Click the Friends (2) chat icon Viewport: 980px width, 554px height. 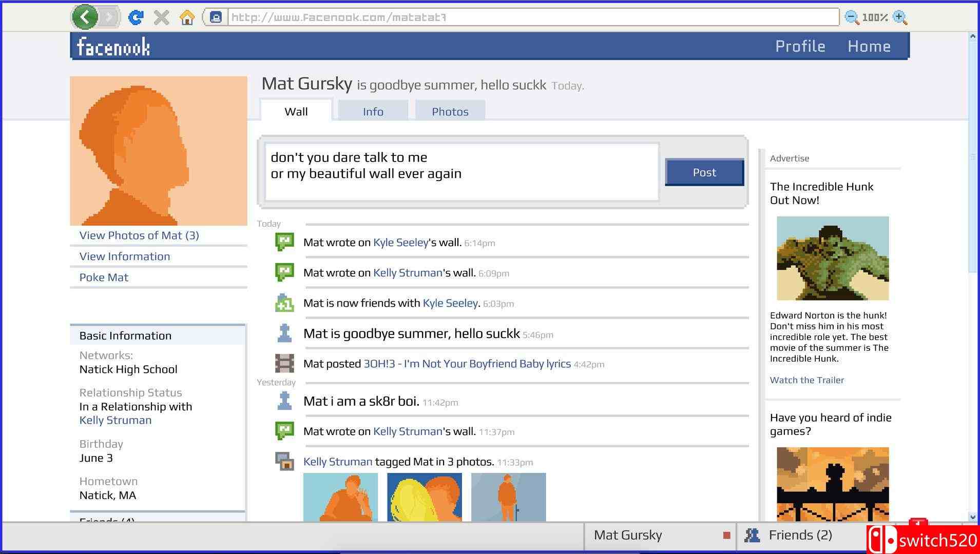[752, 535]
